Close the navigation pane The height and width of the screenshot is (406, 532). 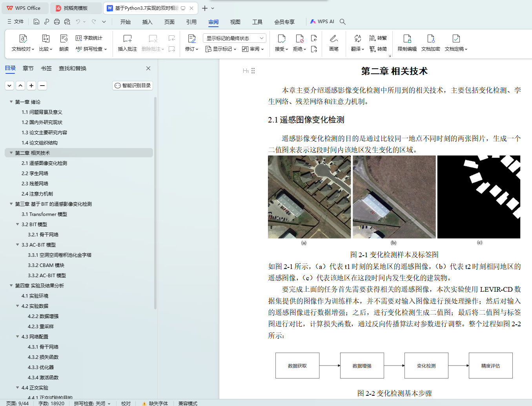coord(148,68)
